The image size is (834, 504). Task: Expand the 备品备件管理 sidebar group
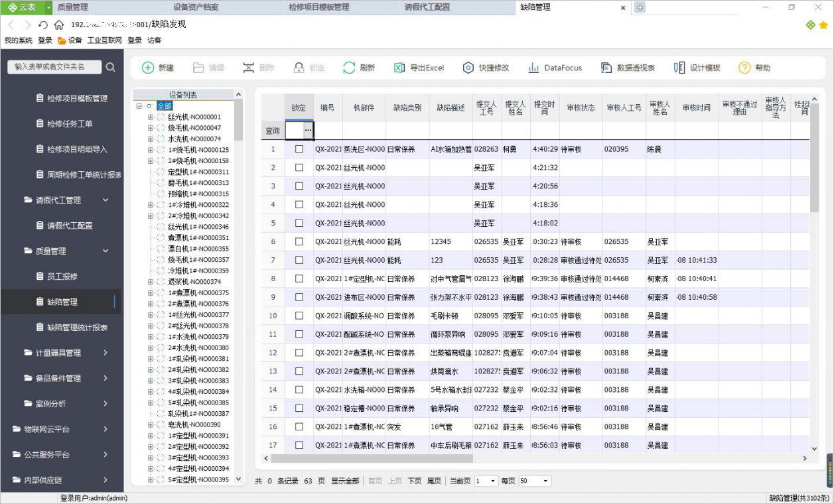105,378
